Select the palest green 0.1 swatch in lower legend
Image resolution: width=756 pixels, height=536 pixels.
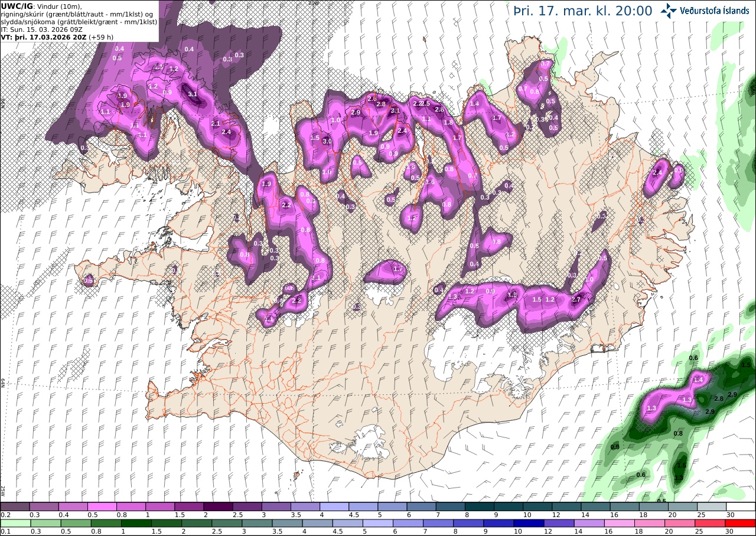click(15, 523)
